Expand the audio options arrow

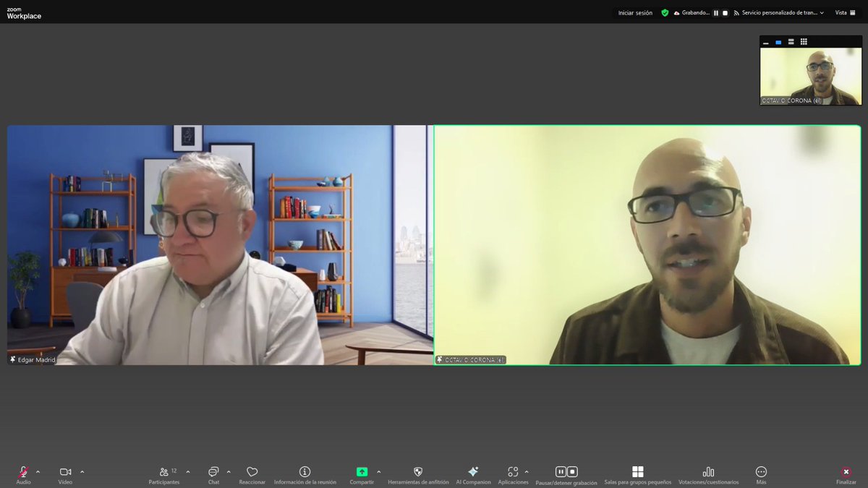[38, 471]
